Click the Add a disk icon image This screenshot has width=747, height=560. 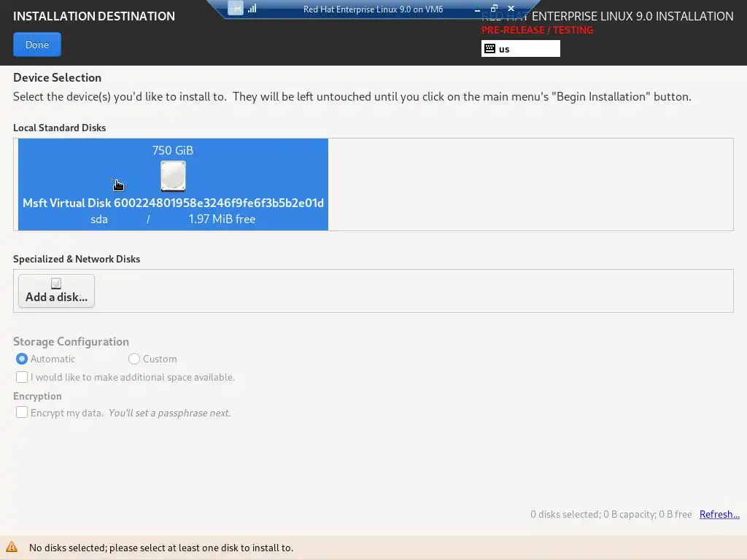pos(56,284)
